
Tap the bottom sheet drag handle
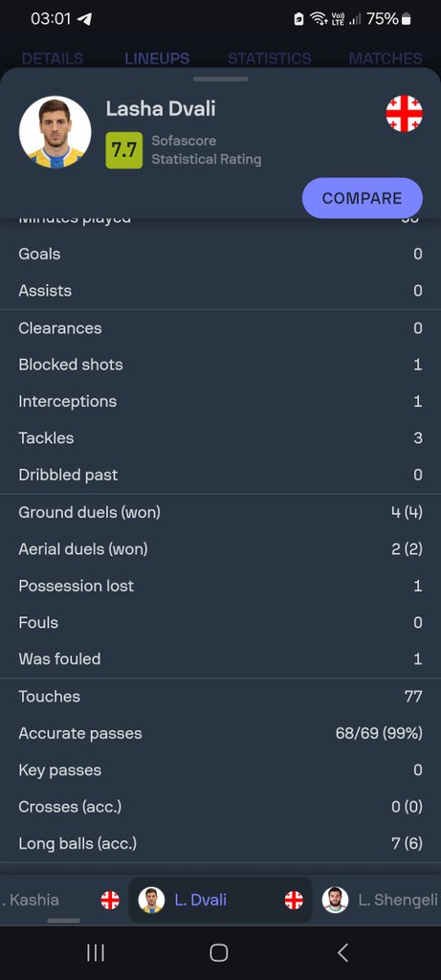(x=220, y=79)
